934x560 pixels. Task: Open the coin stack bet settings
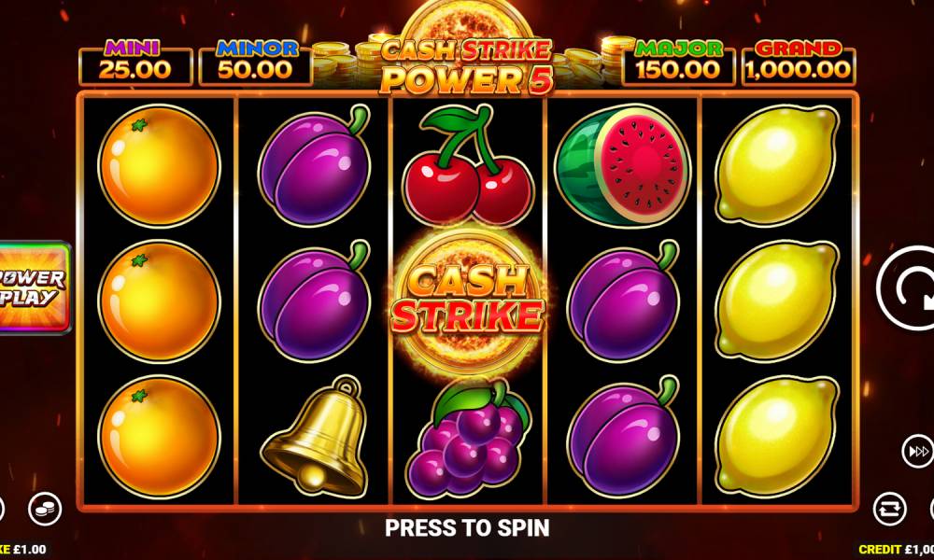[45, 509]
